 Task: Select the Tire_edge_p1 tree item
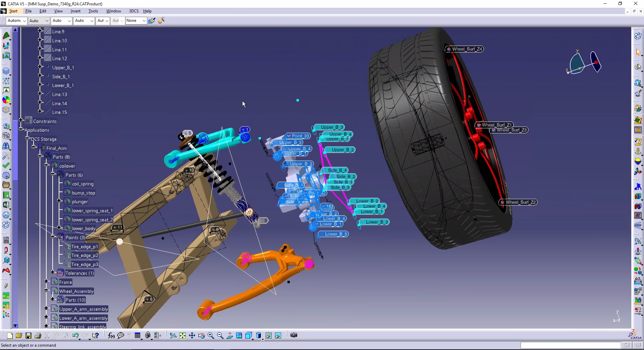point(84,246)
